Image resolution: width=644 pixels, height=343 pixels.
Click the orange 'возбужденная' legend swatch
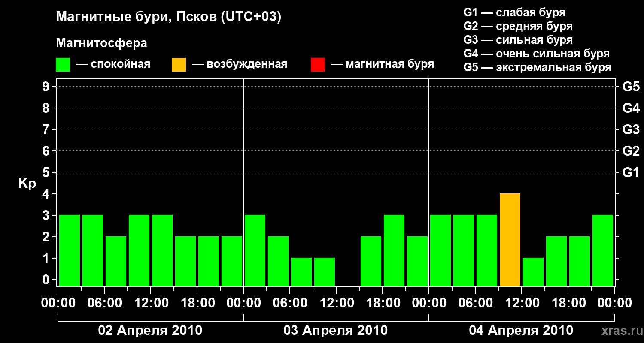[179, 65]
